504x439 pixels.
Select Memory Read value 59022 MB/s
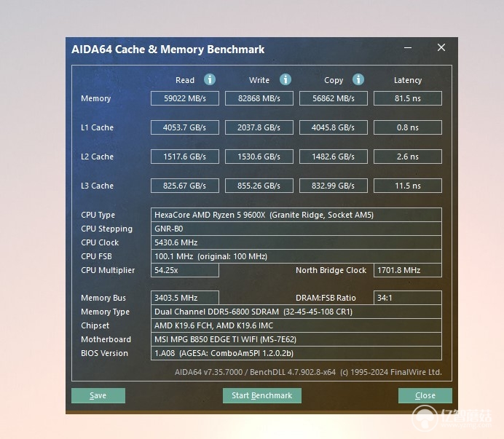(185, 98)
